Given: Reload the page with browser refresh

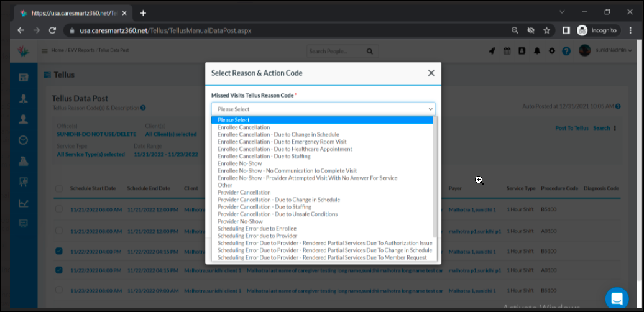Looking at the screenshot, I should 52,30.
